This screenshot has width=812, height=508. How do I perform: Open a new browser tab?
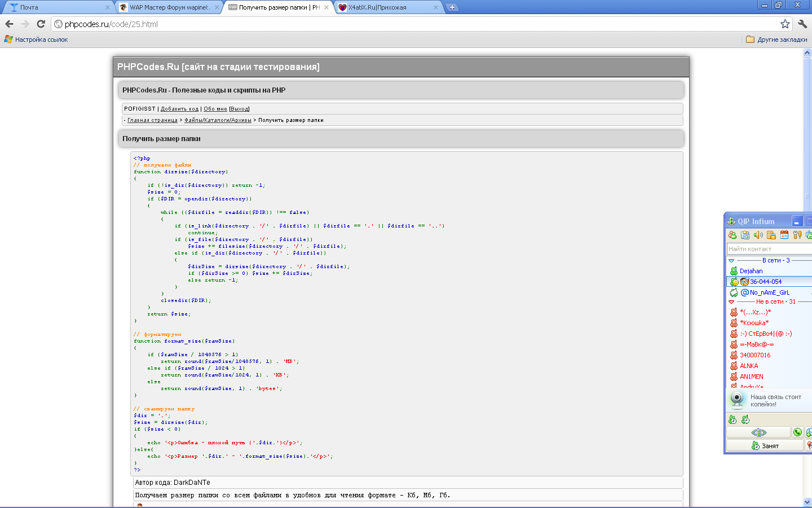coord(452,7)
